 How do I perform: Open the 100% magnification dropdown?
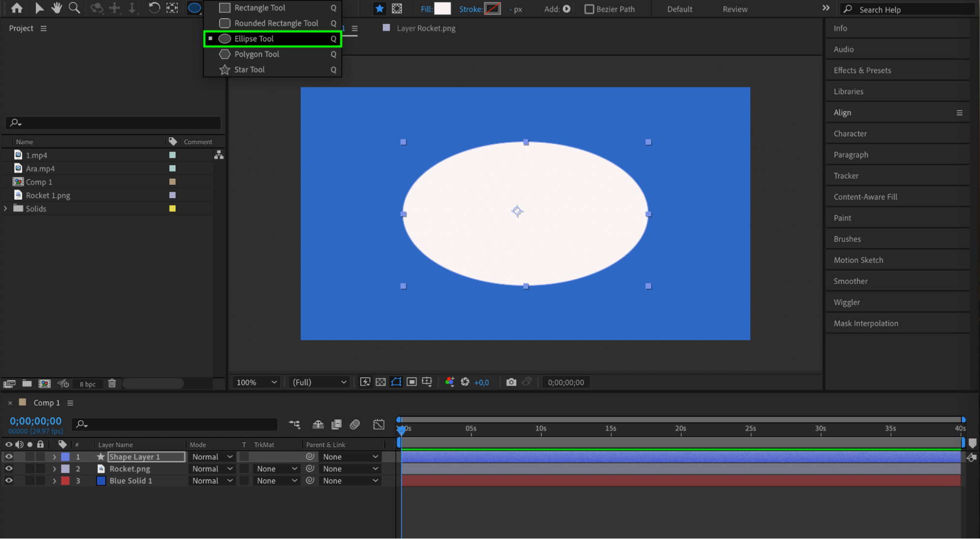256,382
